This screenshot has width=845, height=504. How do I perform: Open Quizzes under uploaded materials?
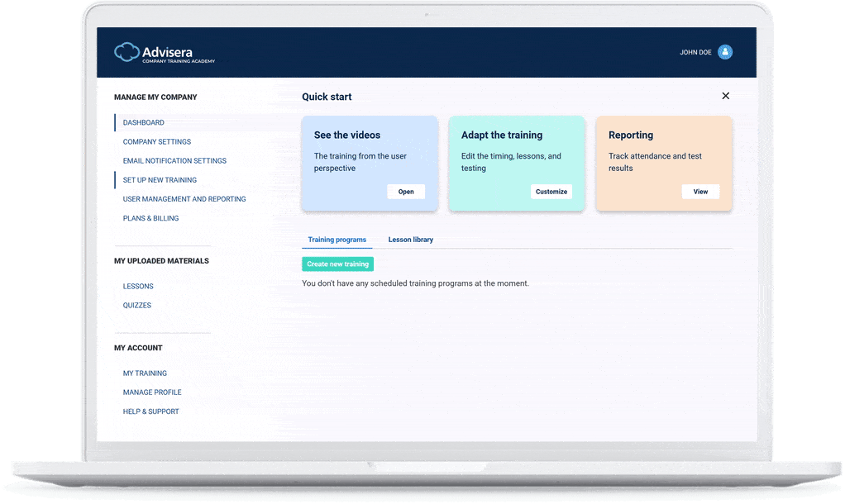coord(137,306)
